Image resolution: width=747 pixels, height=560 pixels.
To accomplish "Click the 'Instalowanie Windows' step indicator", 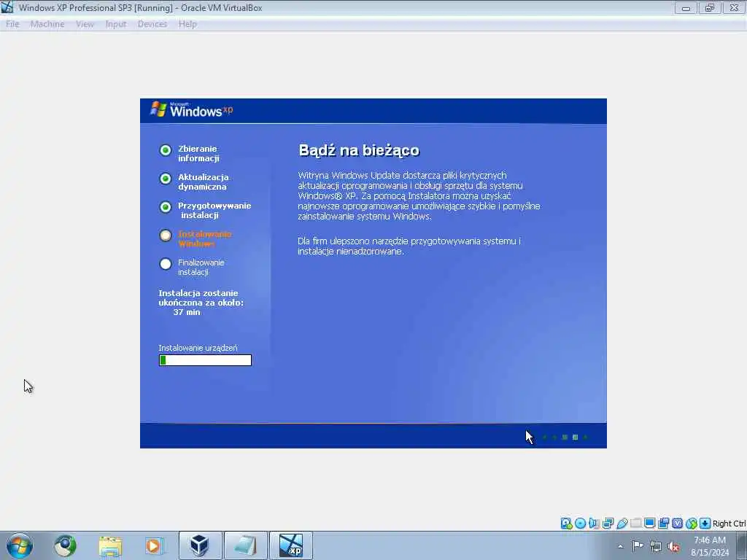I will coord(166,236).
